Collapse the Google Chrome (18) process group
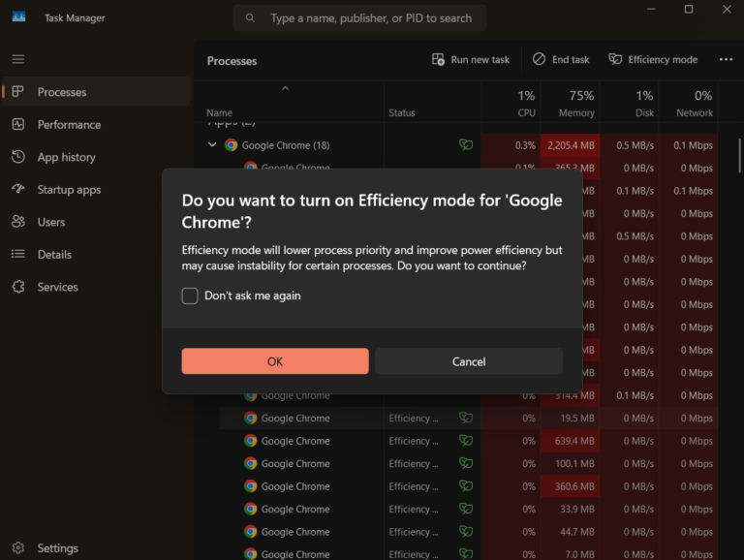The width and height of the screenshot is (744, 560). [x=212, y=144]
